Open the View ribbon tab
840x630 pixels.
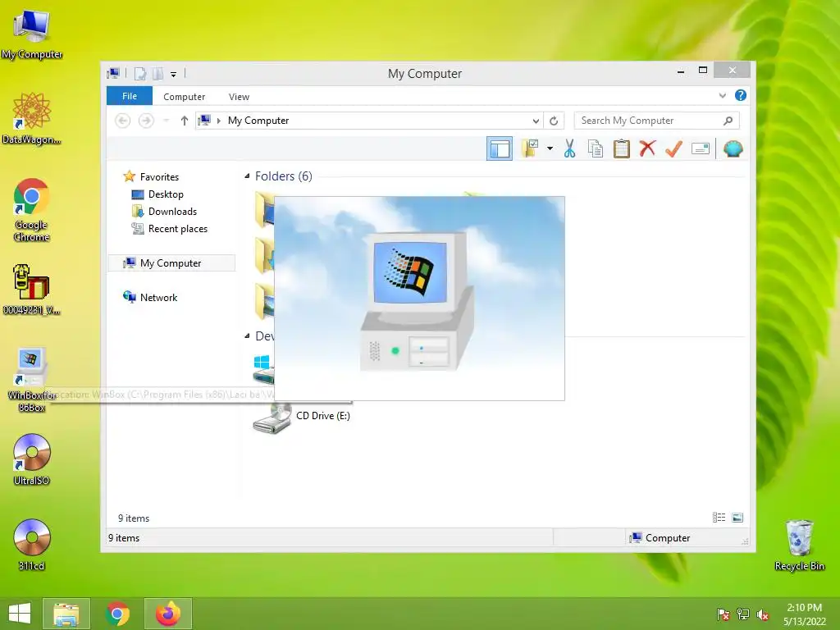(239, 97)
